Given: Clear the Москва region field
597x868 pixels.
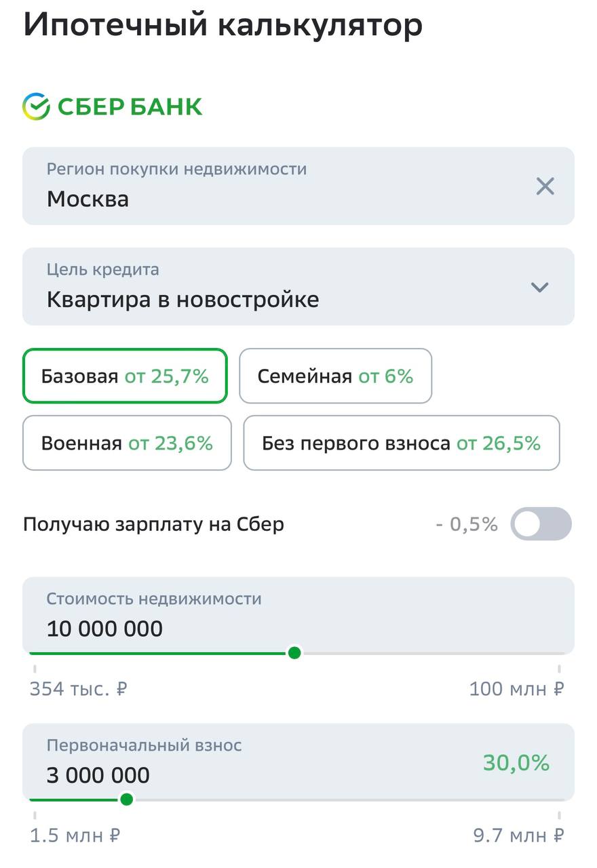Looking at the screenshot, I should 545,186.
